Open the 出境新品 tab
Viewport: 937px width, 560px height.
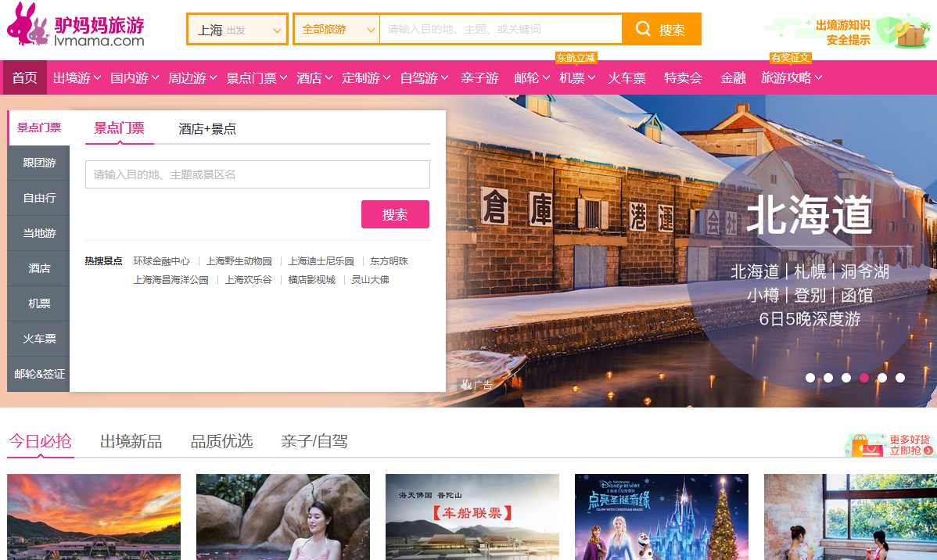click(131, 442)
